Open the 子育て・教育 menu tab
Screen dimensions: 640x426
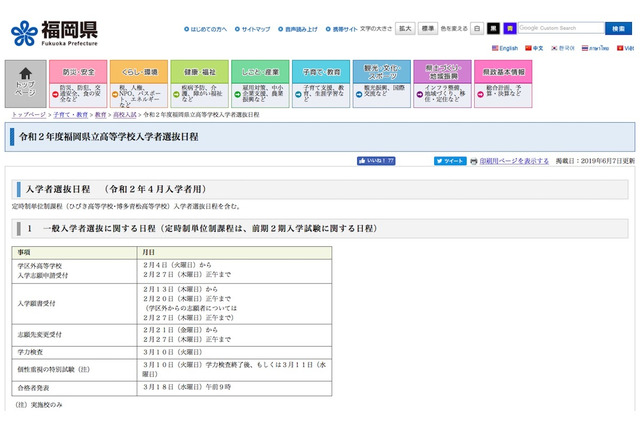[321, 72]
